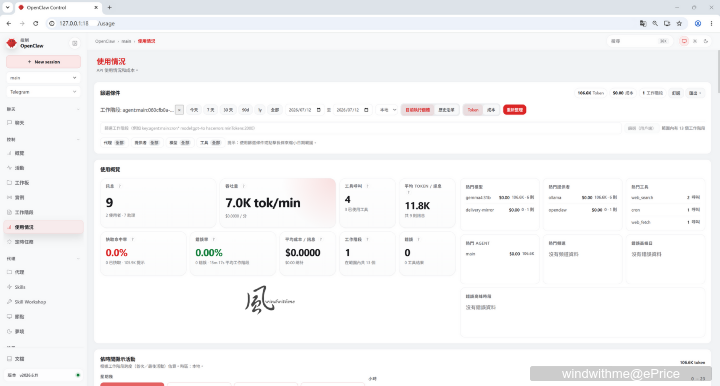Select the 使用情況 sidebar item
This screenshot has width=720, height=386.
tap(44, 227)
